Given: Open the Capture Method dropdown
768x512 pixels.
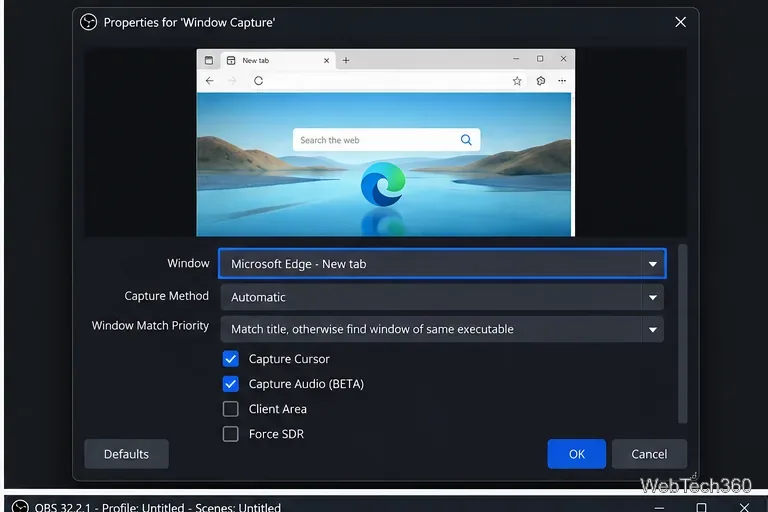Looking at the screenshot, I should coord(442,297).
